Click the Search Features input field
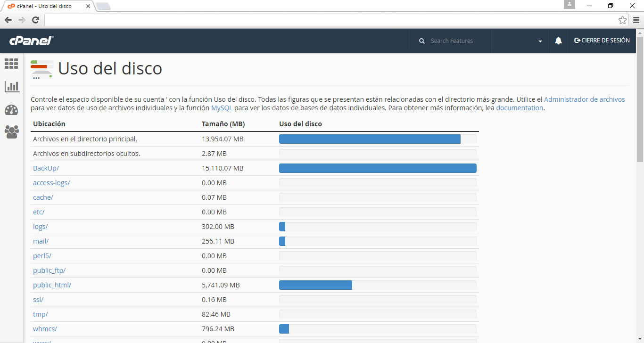 [x=457, y=41]
